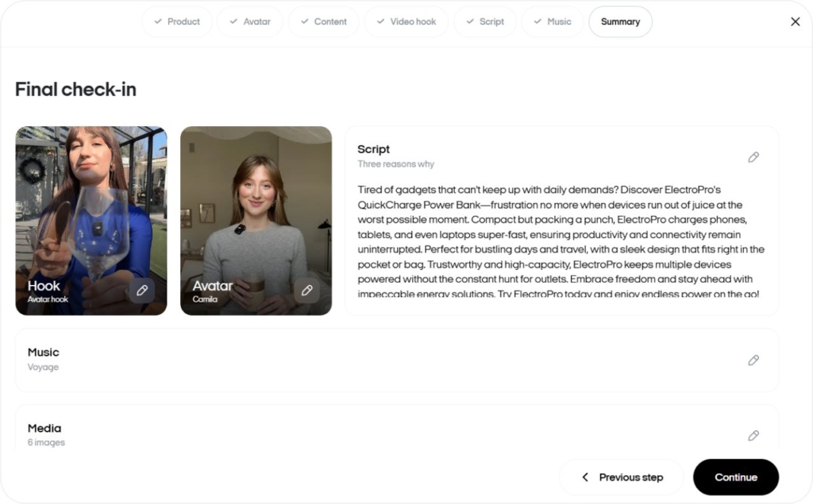
Task: Select the Summary step
Action: coord(620,21)
